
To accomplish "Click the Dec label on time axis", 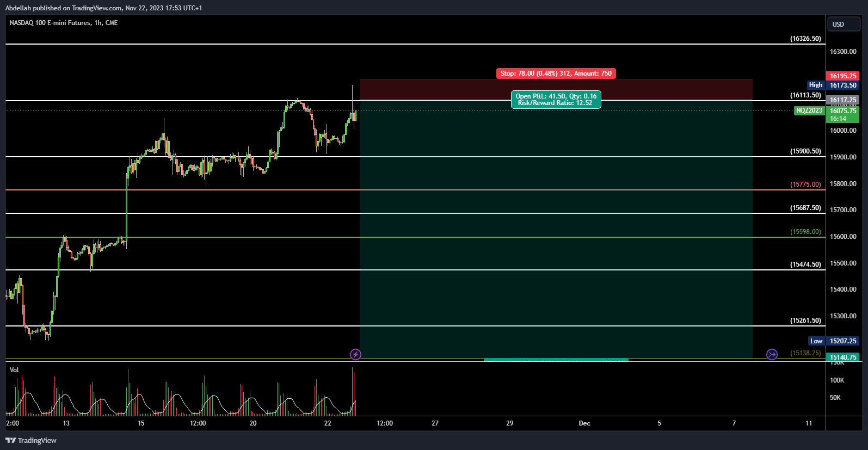I will pos(584,423).
